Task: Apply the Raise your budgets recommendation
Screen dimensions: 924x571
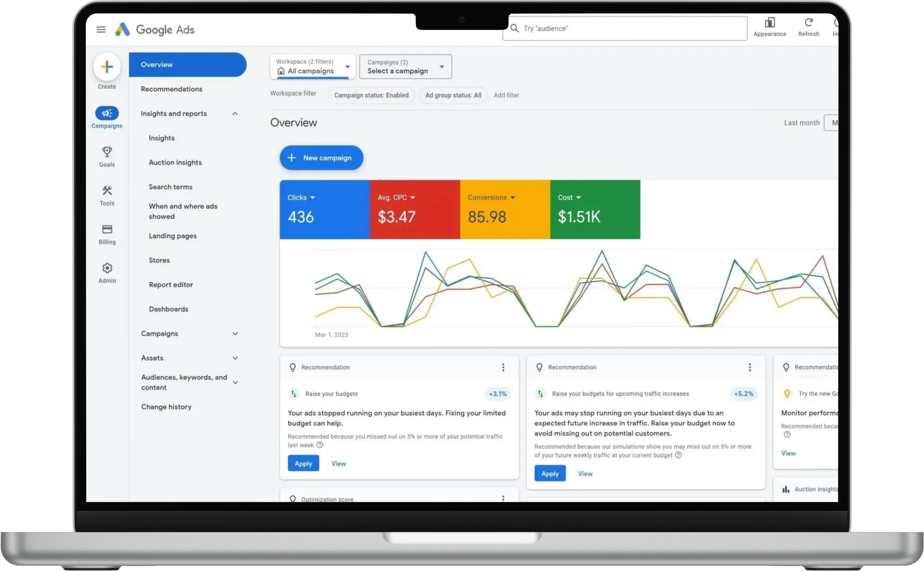Action: (x=303, y=463)
